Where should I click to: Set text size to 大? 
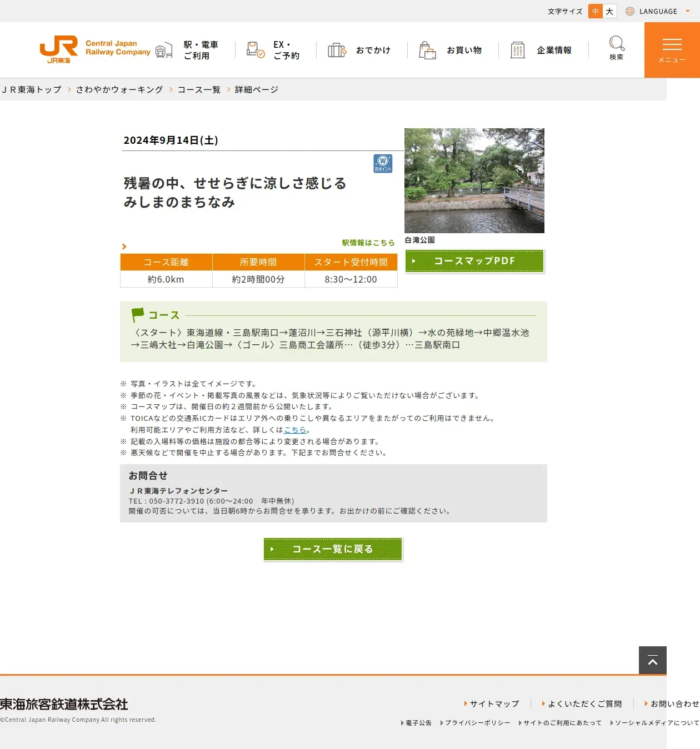click(609, 11)
